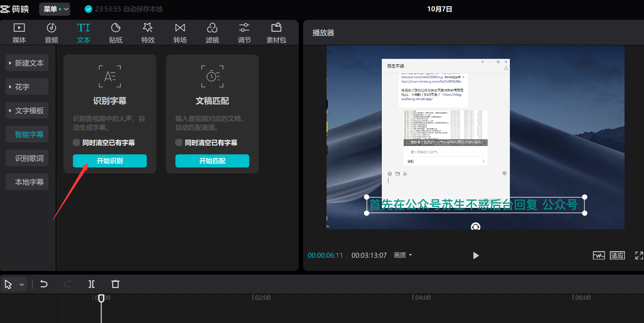Viewport: 644px width, 323px height.
Task: Click the timeline playhead handle
Action: point(101,298)
